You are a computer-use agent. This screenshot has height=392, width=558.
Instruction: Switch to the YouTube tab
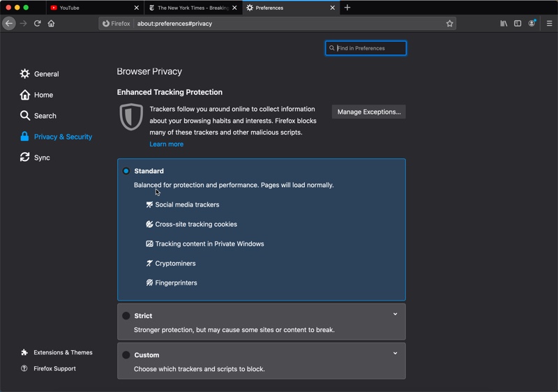point(95,8)
